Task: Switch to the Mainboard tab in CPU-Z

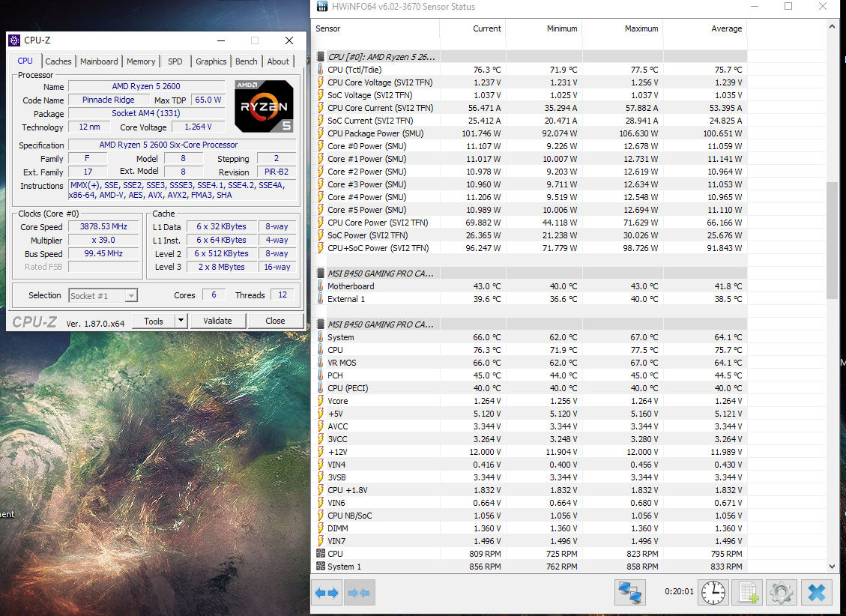Action: pyautogui.click(x=99, y=61)
